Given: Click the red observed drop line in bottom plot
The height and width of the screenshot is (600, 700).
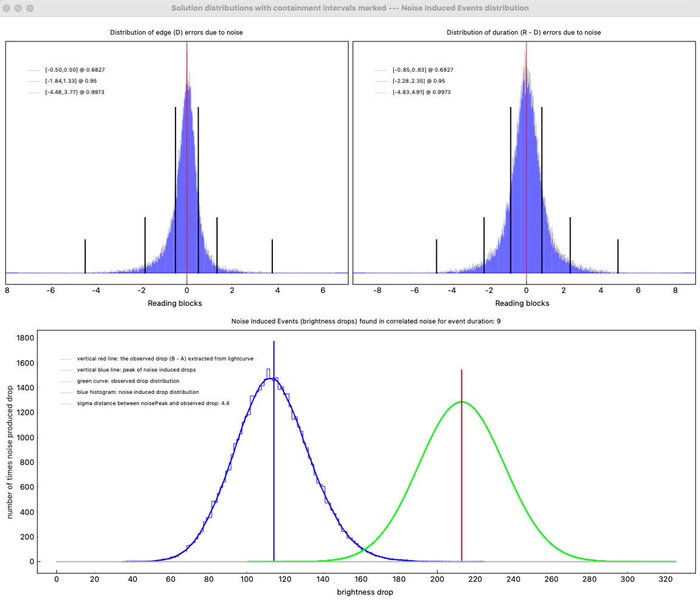Looking at the screenshot, I should click(462, 474).
